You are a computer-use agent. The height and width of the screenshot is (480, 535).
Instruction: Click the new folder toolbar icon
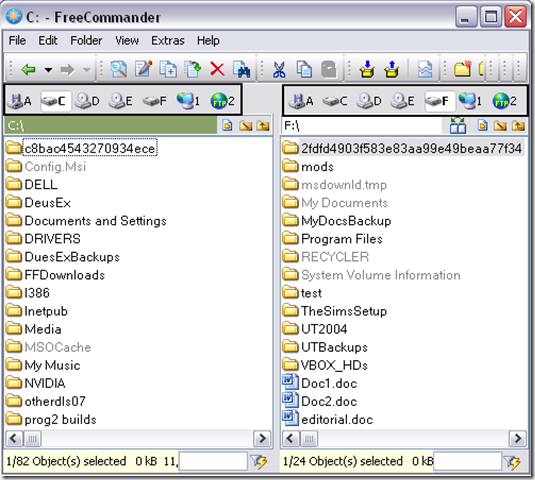pos(463,69)
